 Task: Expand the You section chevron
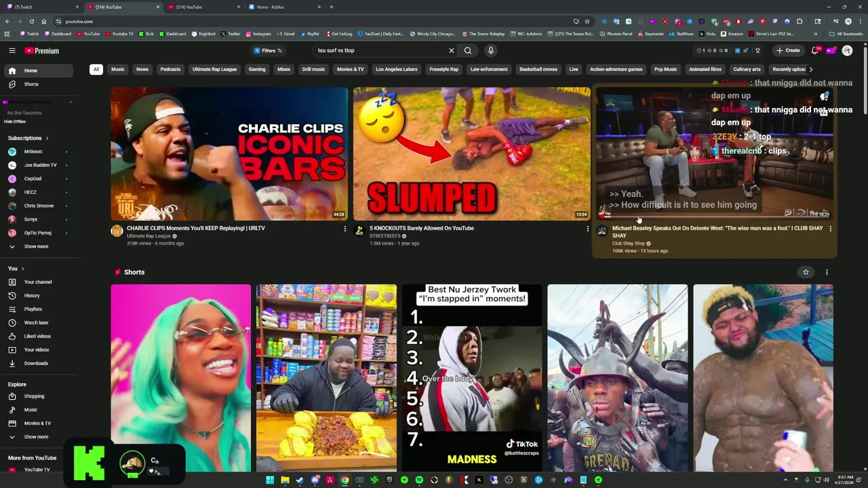22,269
